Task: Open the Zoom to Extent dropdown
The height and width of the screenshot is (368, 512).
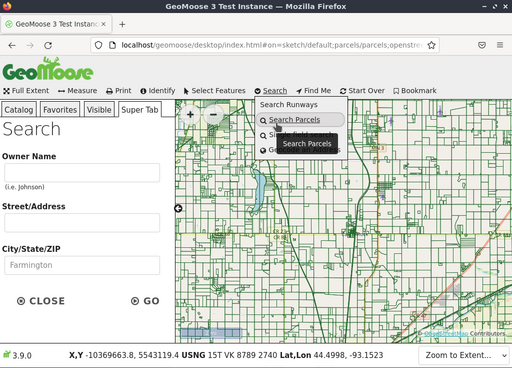Action: click(x=464, y=355)
